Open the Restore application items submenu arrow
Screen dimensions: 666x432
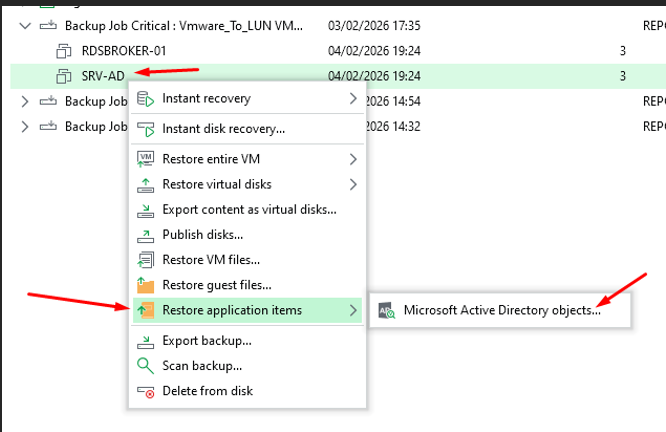(x=353, y=311)
